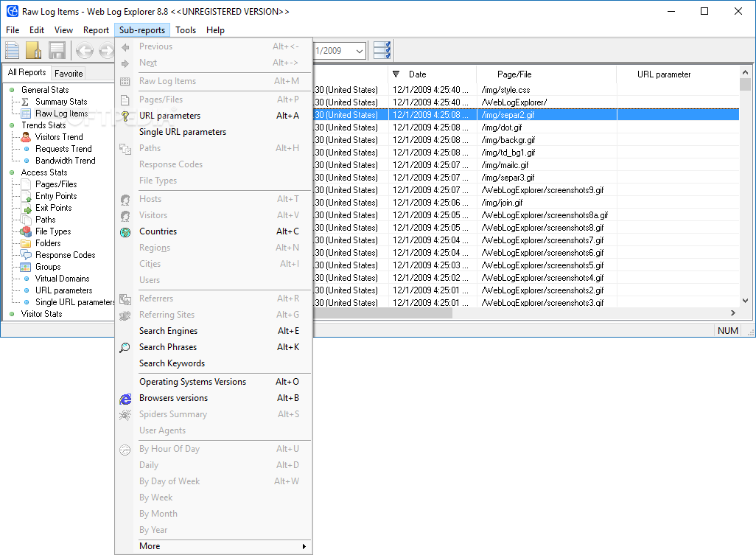Open the File menu
Image resolution: width=756 pixels, height=555 pixels.
point(13,30)
